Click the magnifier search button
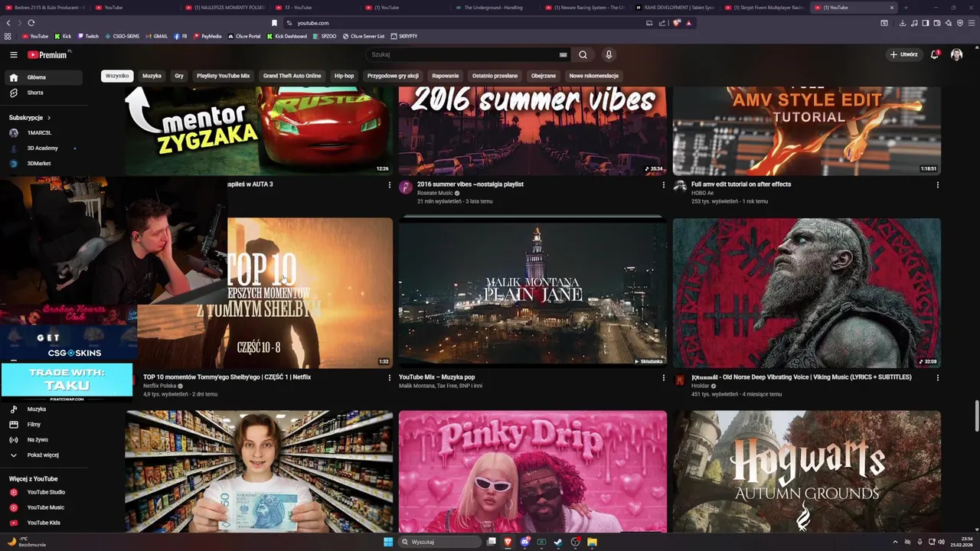Viewport: 980px width, 551px height. (x=583, y=54)
